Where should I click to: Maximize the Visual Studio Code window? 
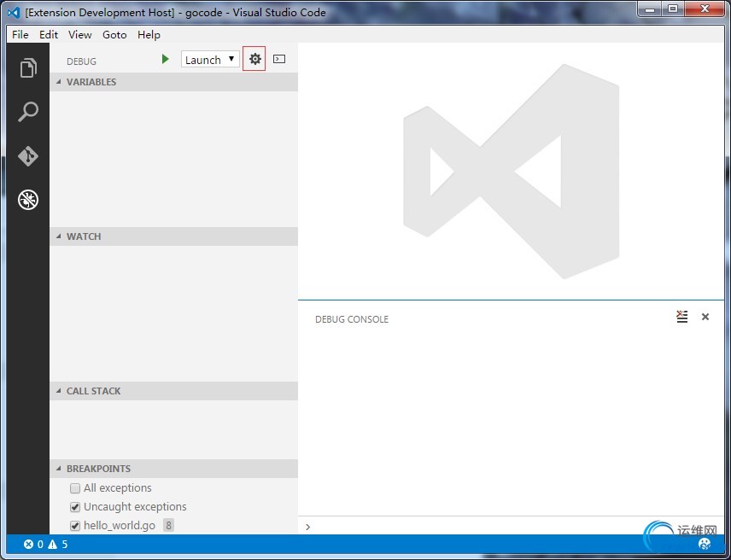click(673, 9)
